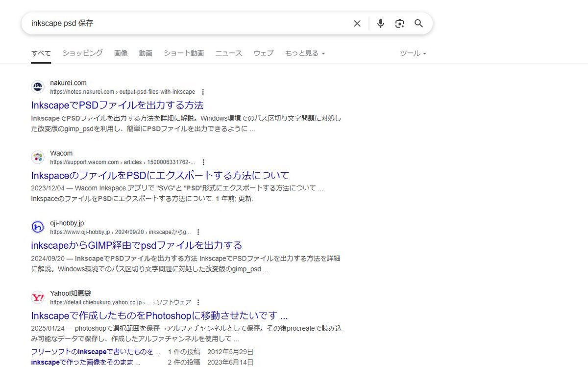Open more options for Yahoo!知恵袋 result
This screenshot has width=588, height=367.
click(x=198, y=302)
